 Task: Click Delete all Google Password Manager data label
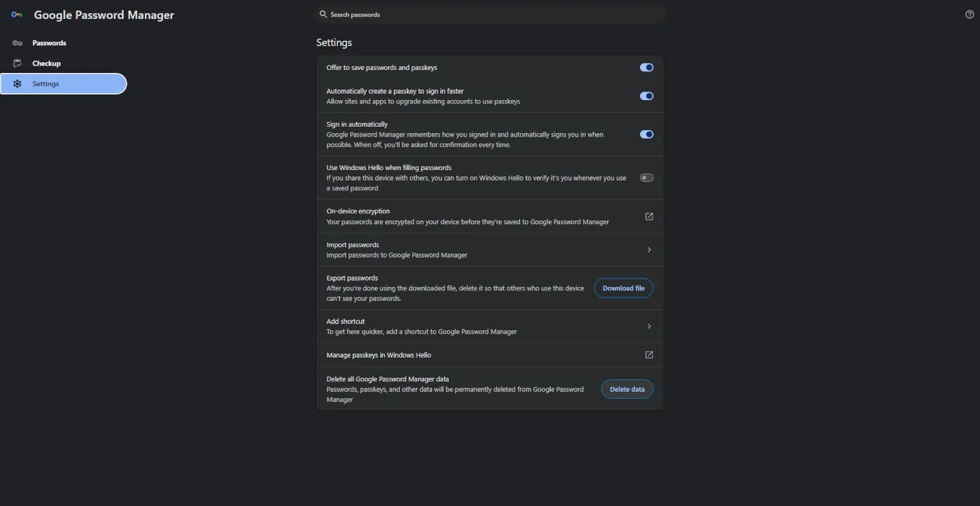388,379
